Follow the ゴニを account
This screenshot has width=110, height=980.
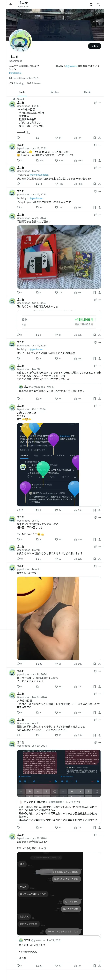coord(94,46)
